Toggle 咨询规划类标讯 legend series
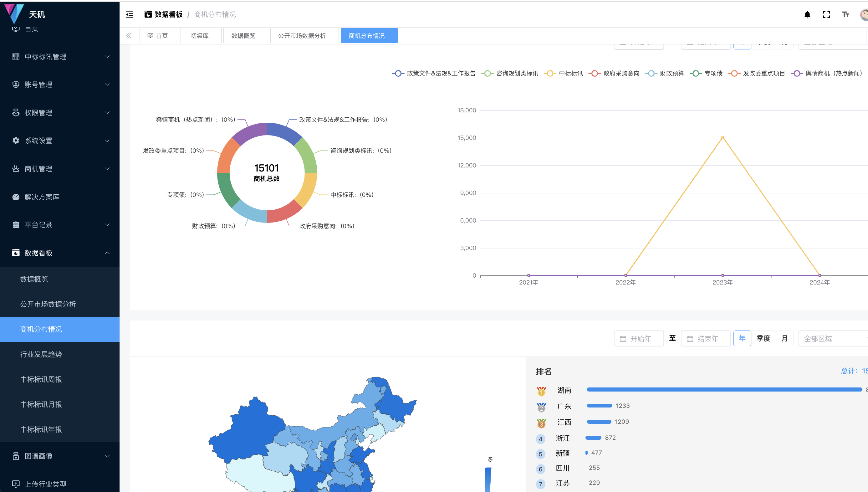The image size is (868, 492). (510, 73)
